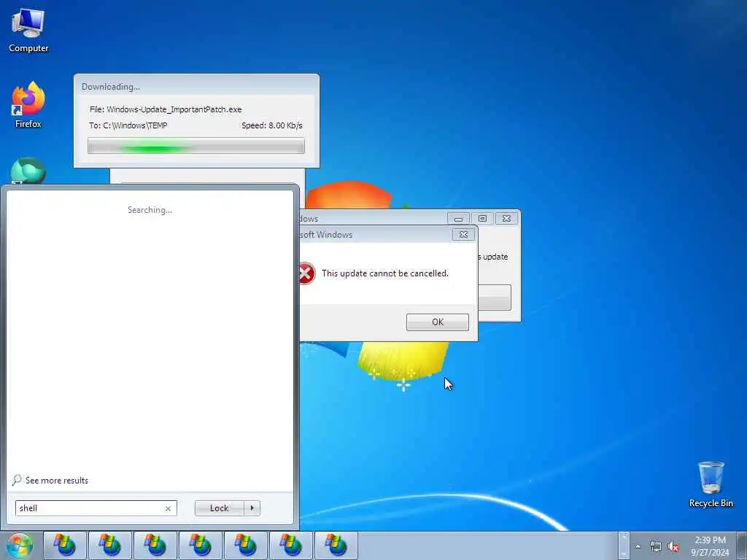Click the 'Downloading...' dialog title
Image resolution: width=747 pixels, height=560 pixels.
111,87
